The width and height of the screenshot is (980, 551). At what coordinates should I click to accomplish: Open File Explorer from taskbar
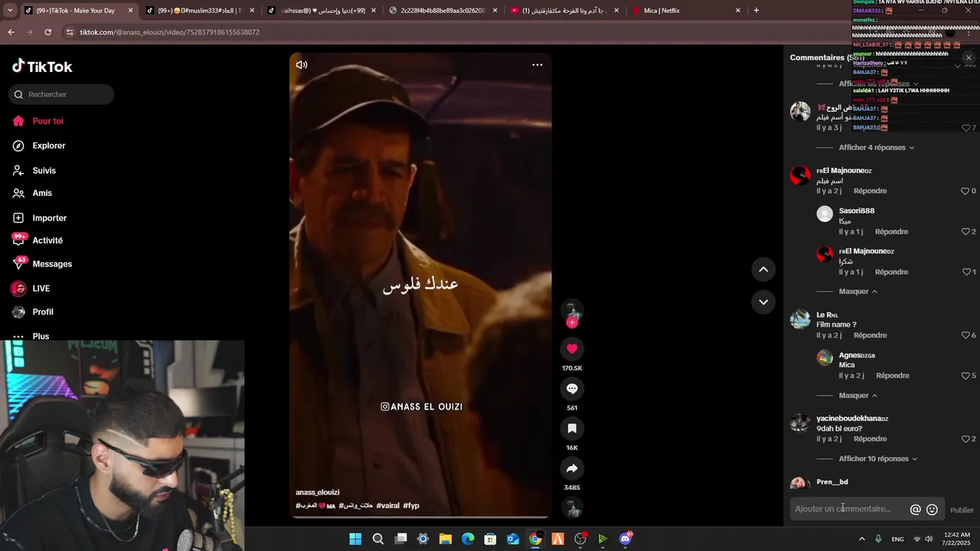point(445,539)
